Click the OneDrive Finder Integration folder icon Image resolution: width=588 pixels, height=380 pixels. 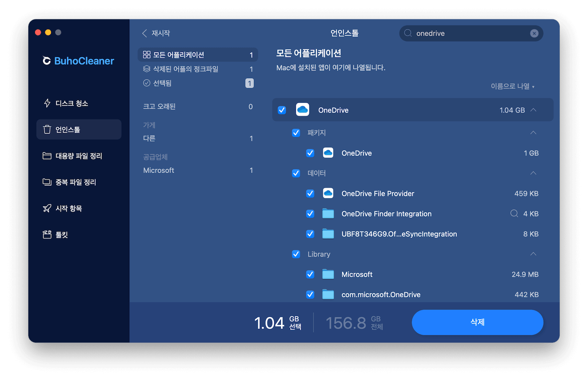[x=328, y=213]
